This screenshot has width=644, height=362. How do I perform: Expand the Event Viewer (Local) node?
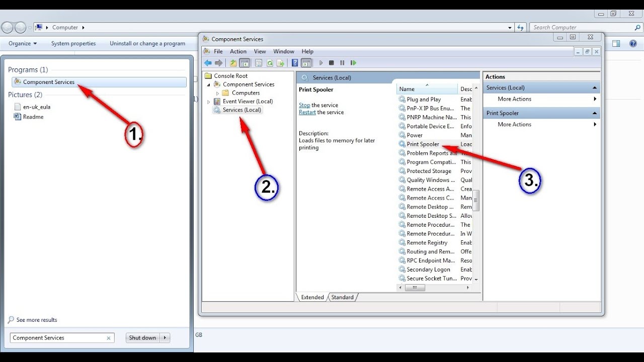click(x=209, y=102)
